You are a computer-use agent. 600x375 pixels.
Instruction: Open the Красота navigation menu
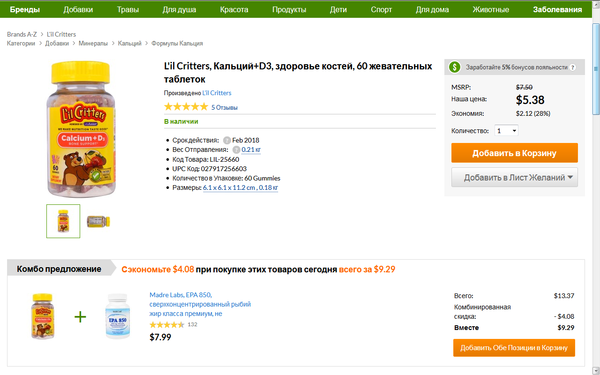click(x=234, y=10)
